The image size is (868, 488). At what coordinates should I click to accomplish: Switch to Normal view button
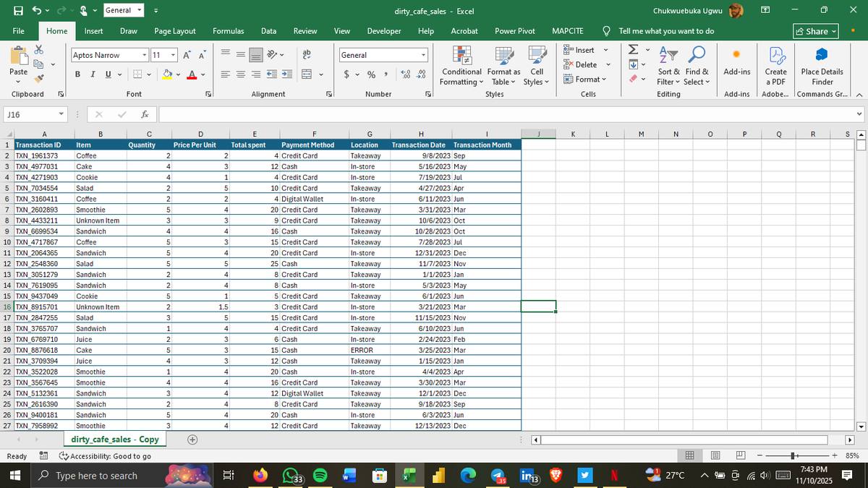(x=692, y=455)
